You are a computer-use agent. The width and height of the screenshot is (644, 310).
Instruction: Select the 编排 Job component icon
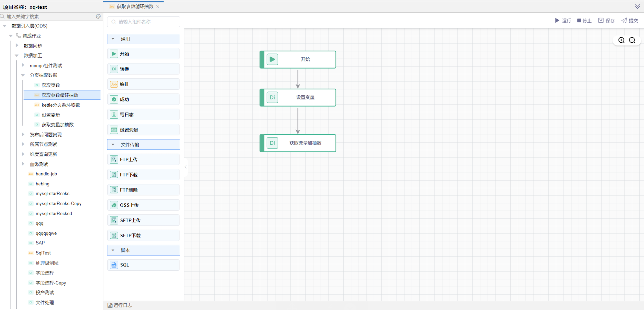[114, 84]
